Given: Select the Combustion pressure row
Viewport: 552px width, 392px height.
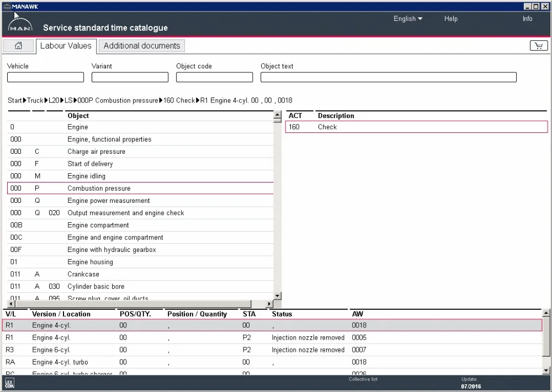Looking at the screenshot, I should tap(140, 188).
